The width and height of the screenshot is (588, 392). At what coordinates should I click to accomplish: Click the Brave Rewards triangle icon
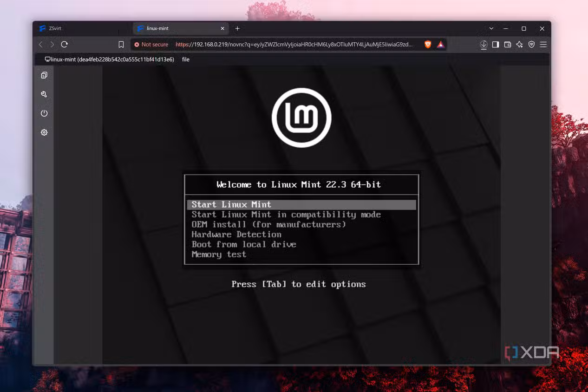pos(441,45)
